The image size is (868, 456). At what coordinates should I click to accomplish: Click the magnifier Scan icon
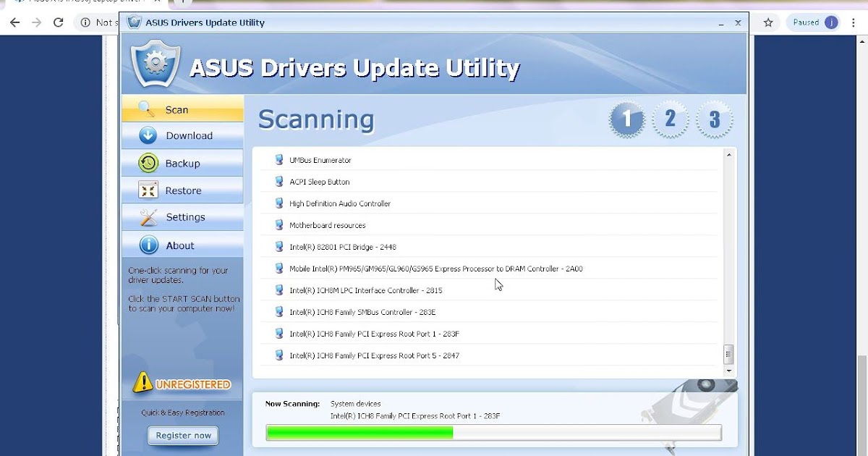(x=147, y=109)
